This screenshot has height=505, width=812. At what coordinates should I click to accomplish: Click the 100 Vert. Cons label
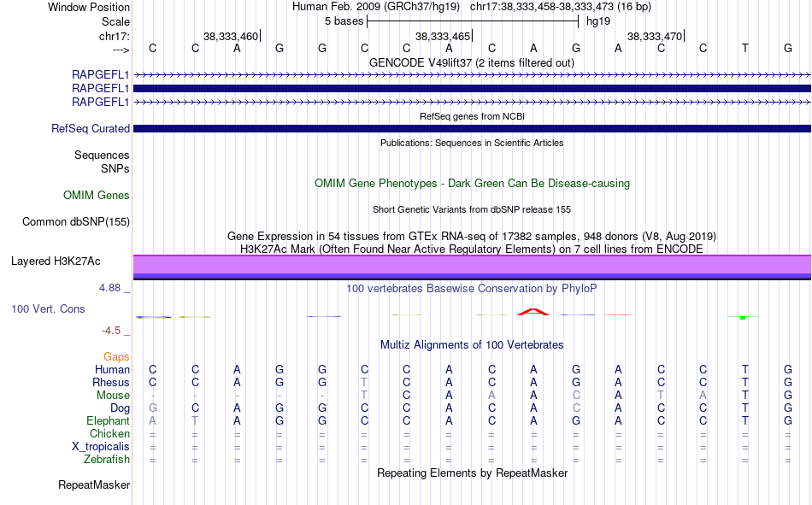[48, 309]
